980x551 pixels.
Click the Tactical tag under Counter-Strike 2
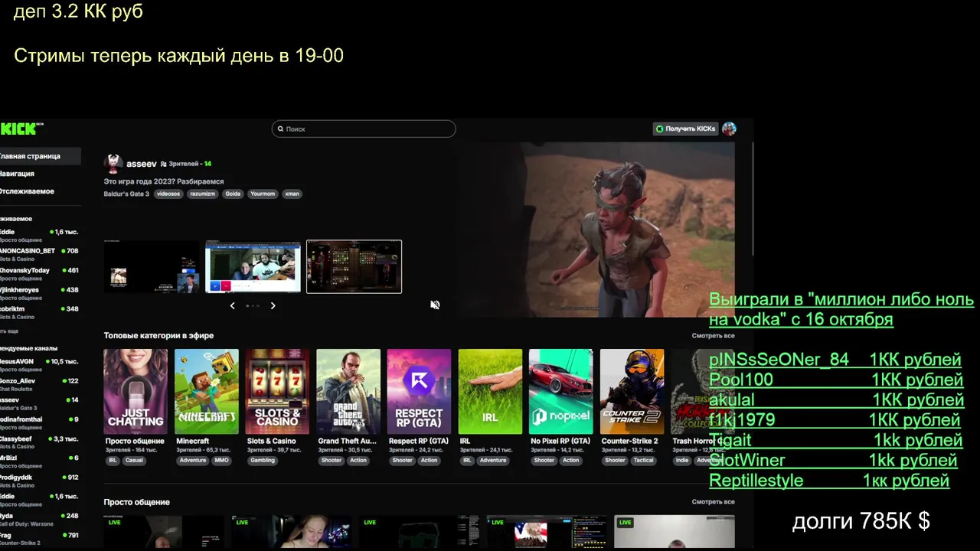(643, 460)
